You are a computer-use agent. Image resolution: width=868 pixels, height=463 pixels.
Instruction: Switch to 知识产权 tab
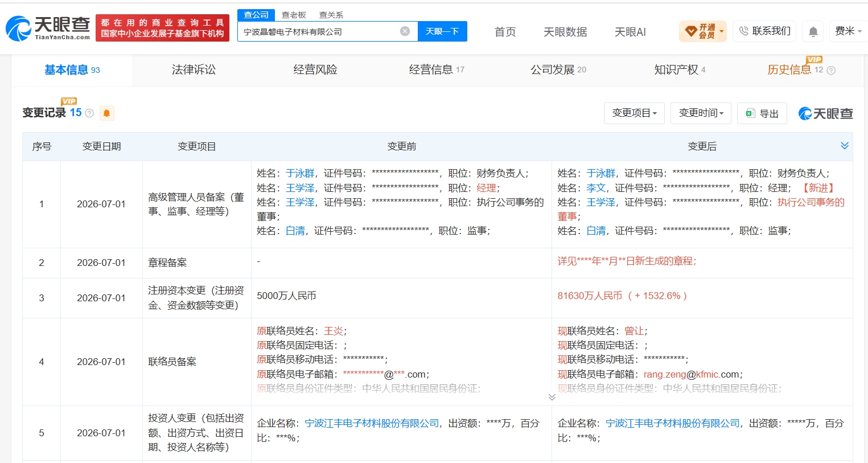[x=680, y=70]
